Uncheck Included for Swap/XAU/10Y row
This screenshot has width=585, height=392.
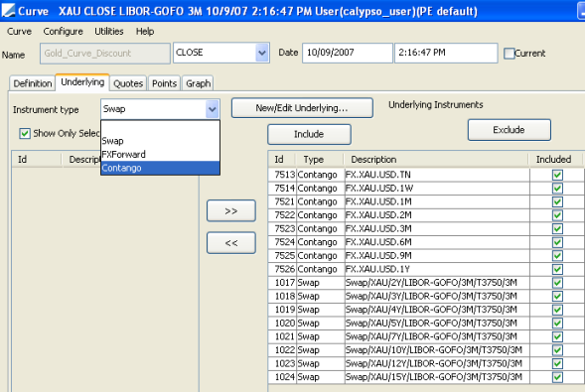[x=557, y=350]
